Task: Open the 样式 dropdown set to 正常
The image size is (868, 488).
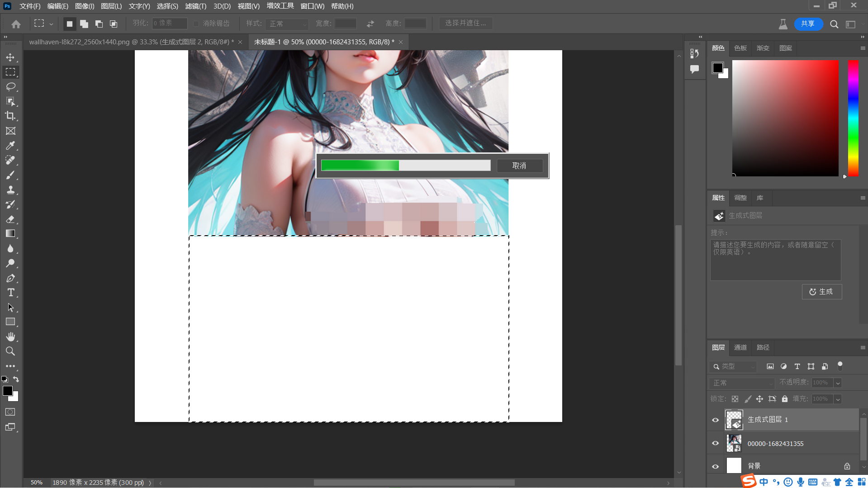Action: pyautogui.click(x=288, y=24)
